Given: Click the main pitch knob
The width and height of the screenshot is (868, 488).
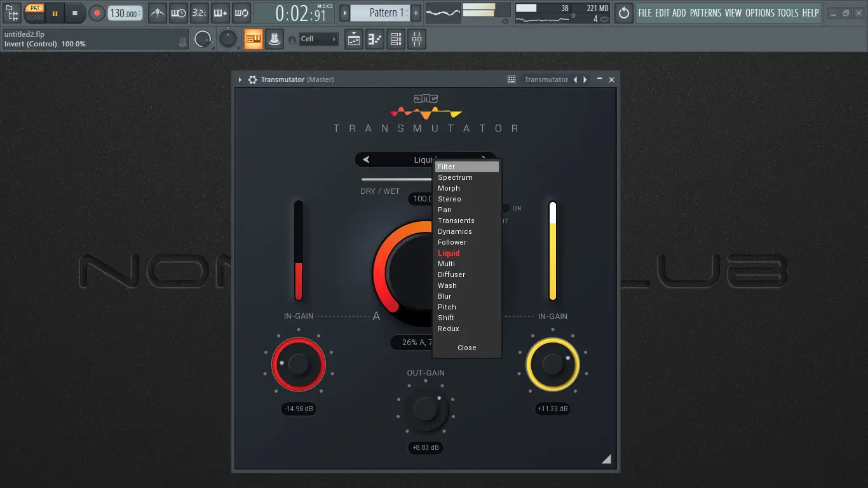Looking at the screenshot, I should click(227, 39).
